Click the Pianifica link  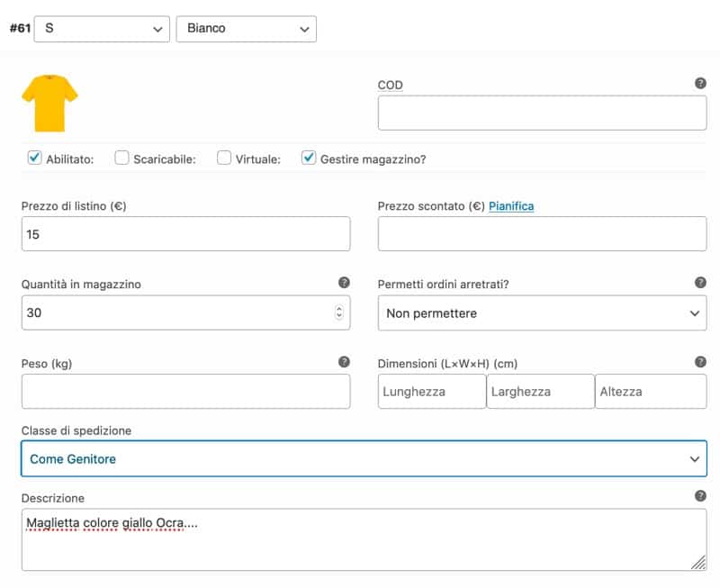coord(511,206)
